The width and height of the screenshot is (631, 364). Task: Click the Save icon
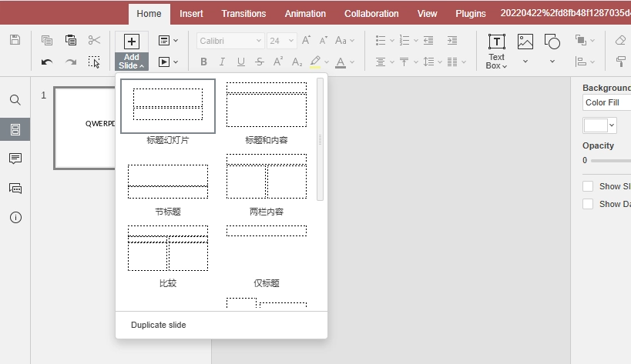[x=15, y=40]
